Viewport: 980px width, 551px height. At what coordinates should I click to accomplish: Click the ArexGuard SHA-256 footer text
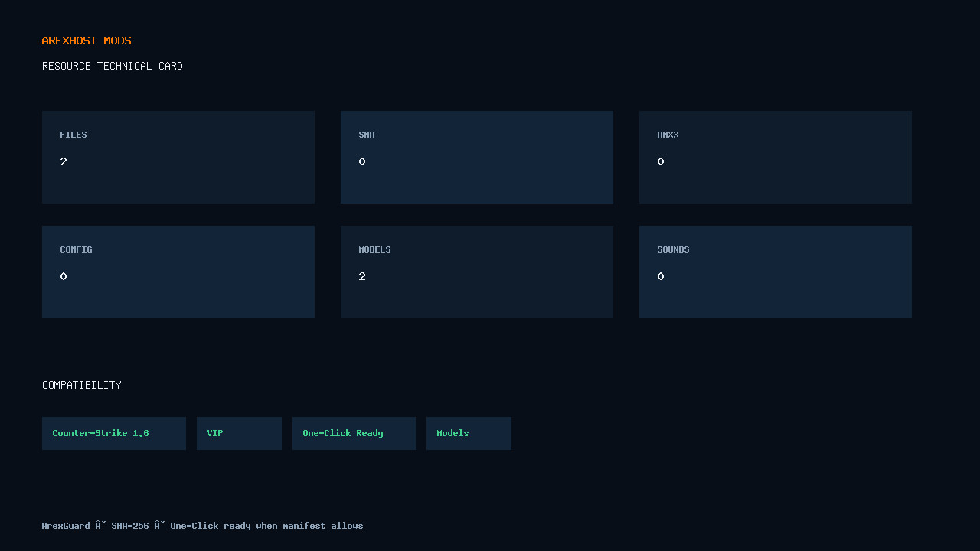click(x=203, y=526)
